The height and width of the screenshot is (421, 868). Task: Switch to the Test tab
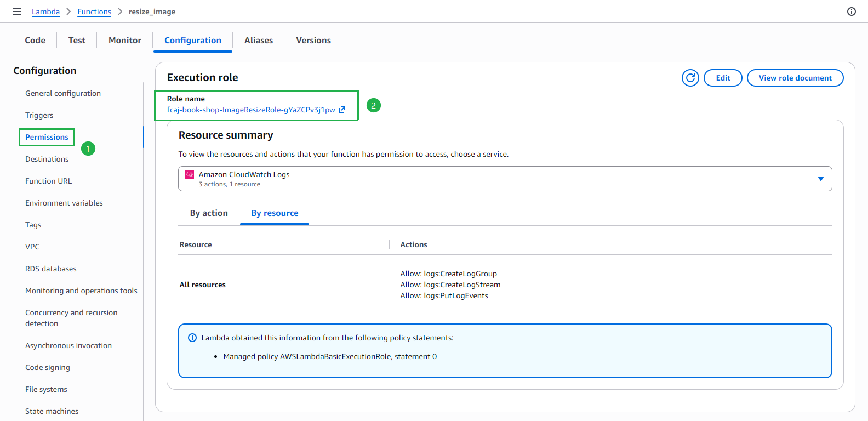(77, 41)
